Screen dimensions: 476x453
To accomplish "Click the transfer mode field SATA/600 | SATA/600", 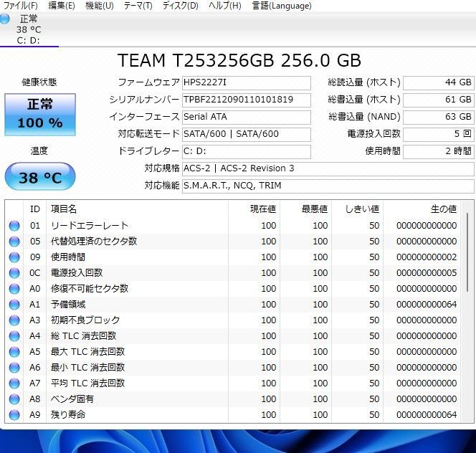I will coord(246,134).
